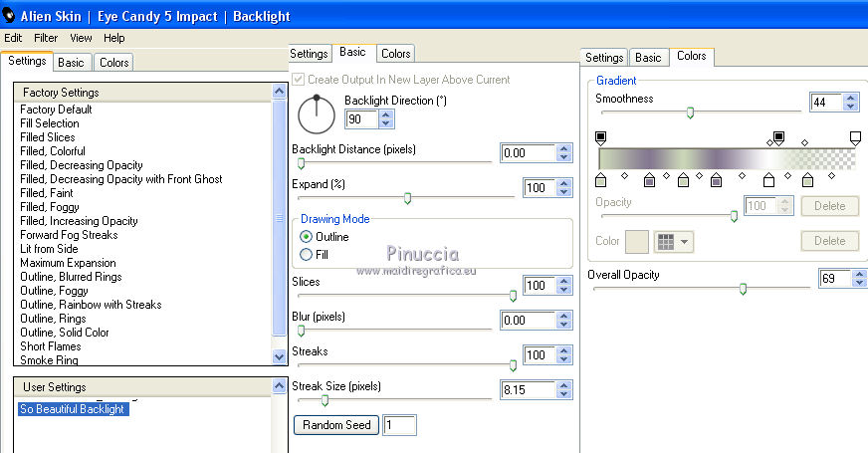
Task: Click Blur pixels stepper arrows
Action: tap(564, 321)
